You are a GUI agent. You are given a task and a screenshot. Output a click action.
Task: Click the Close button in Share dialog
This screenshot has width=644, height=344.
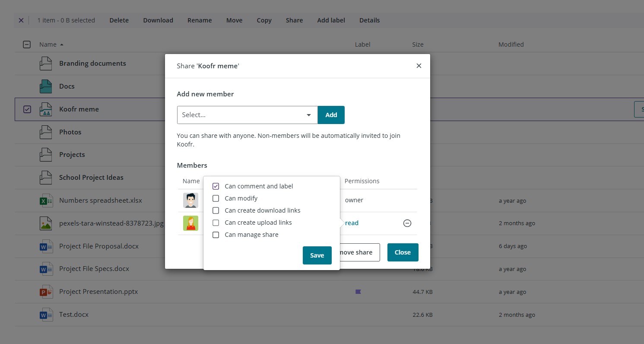(x=403, y=252)
